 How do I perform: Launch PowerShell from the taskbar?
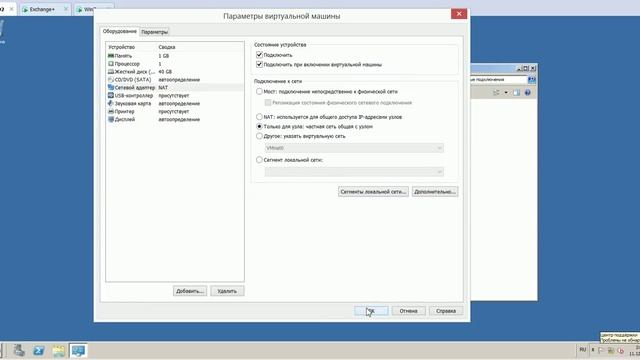point(39,351)
